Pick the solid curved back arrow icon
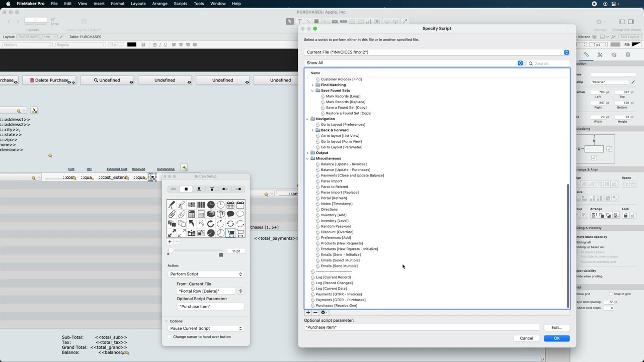This screenshot has height=362, width=644. [x=192, y=224]
